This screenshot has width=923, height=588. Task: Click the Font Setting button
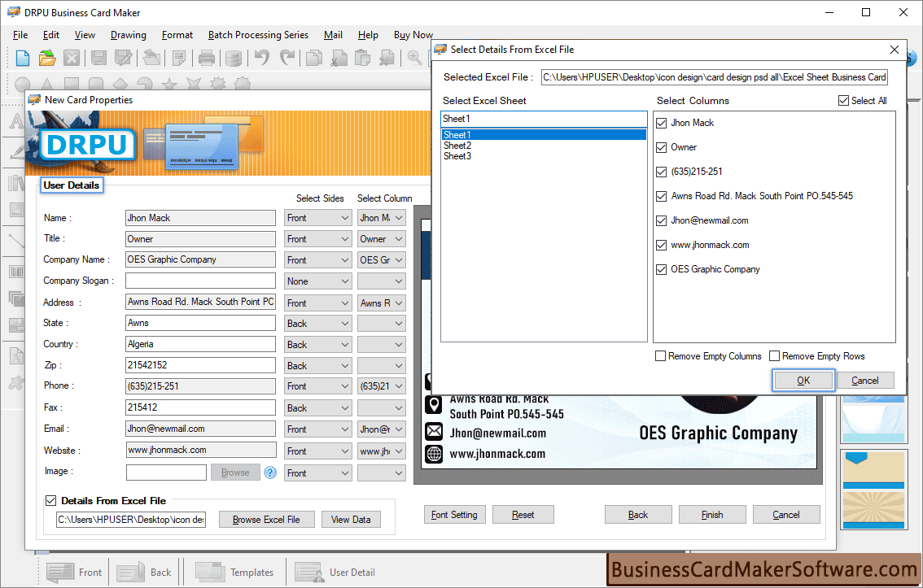pyautogui.click(x=454, y=515)
